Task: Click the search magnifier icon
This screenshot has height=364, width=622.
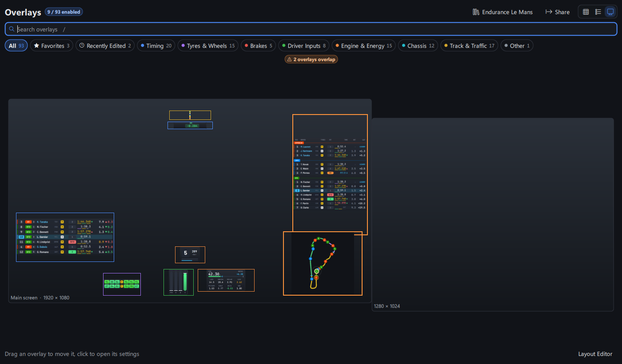Action: pyautogui.click(x=12, y=29)
